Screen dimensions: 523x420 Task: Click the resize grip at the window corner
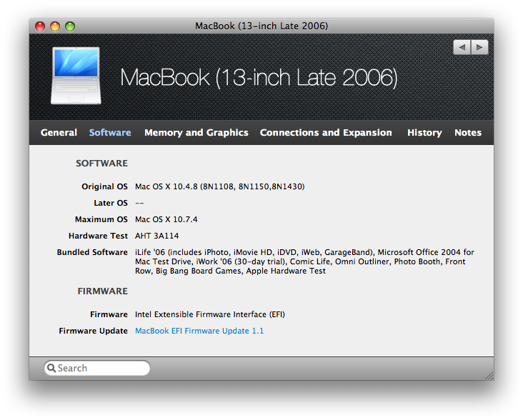tap(489, 376)
